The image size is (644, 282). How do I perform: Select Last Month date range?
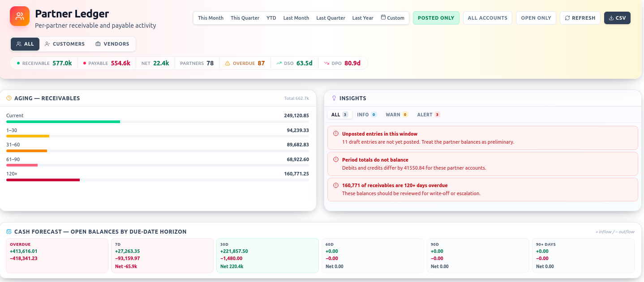[296, 18]
